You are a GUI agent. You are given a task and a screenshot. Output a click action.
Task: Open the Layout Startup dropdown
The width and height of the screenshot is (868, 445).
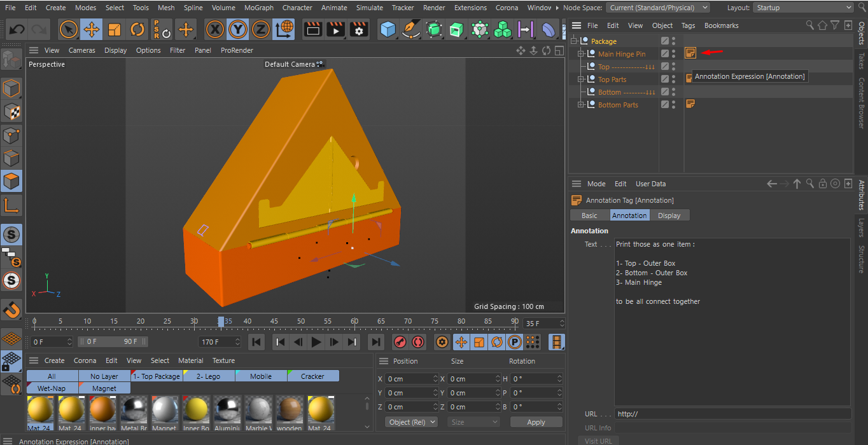pos(802,8)
